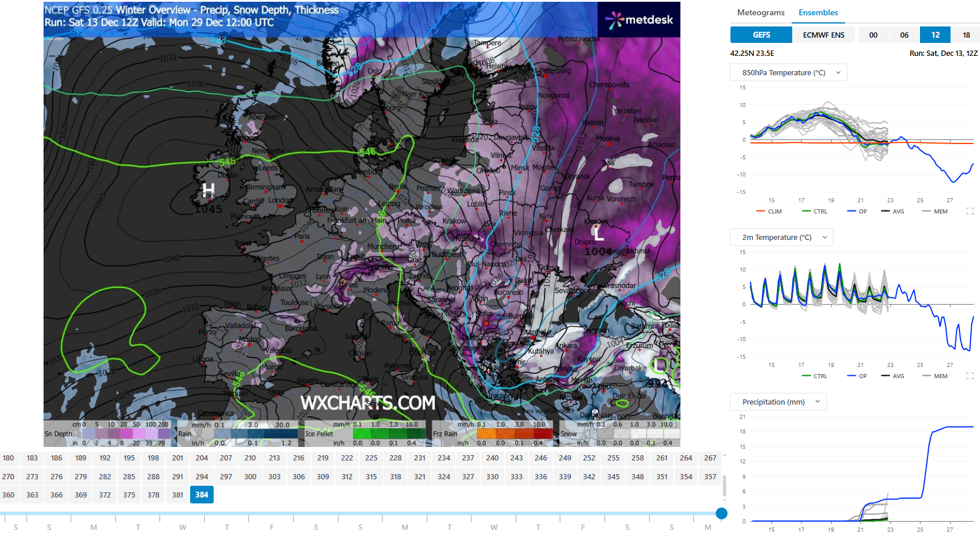Select the 06 run time button
The width and height of the screenshot is (980, 534).
click(x=904, y=35)
